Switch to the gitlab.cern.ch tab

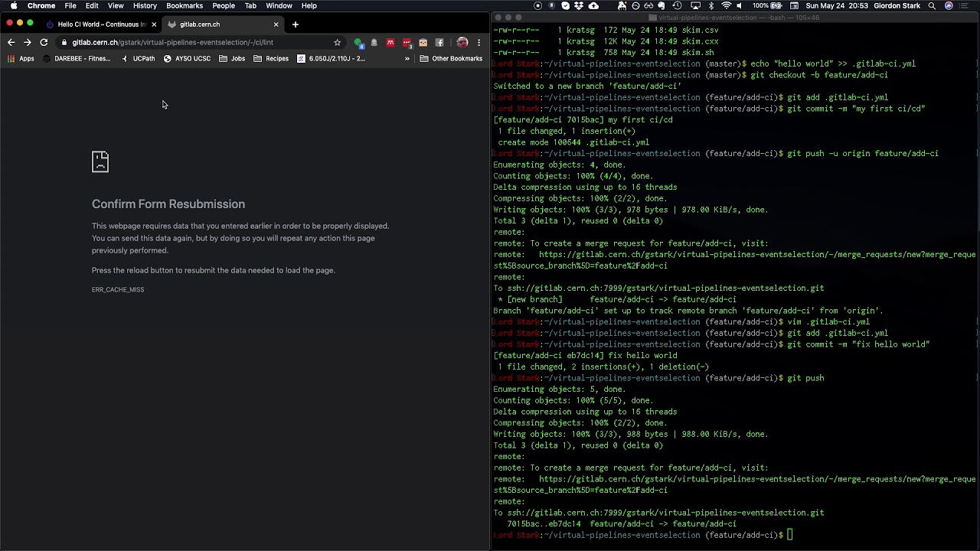223,24
